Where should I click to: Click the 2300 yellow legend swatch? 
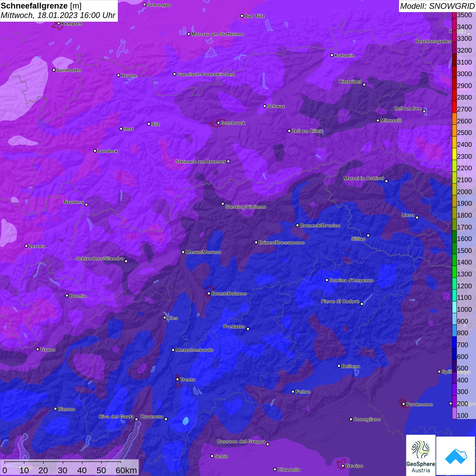coord(454,154)
